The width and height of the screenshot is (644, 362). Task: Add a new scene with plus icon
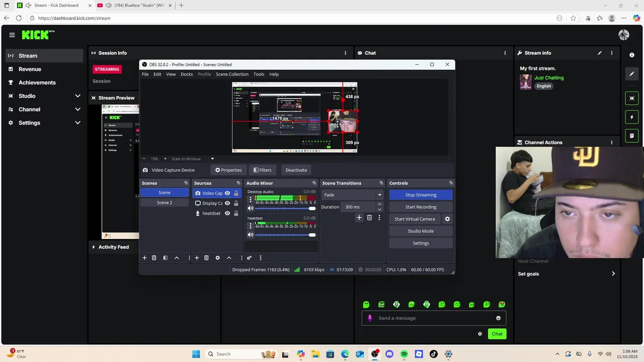pyautogui.click(x=144, y=258)
